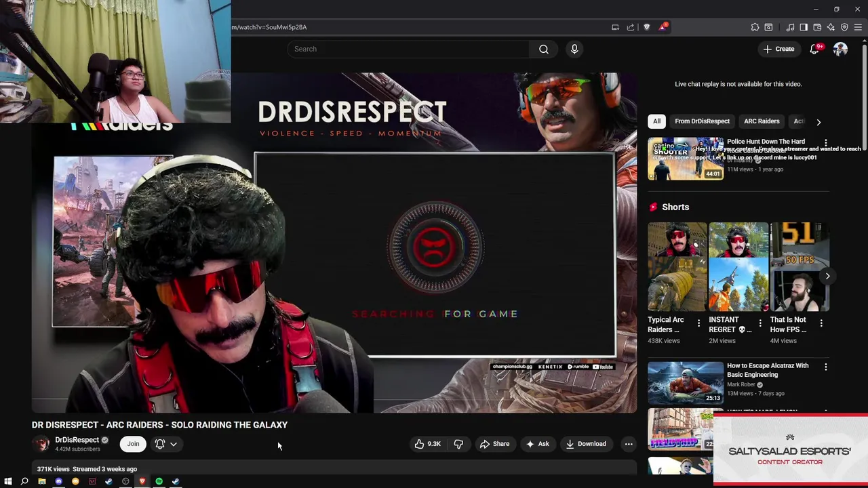Open Escape Alcatraz video thumbnail
Image resolution: width=868 pixels, height=488 pixels.
(686, 382)
